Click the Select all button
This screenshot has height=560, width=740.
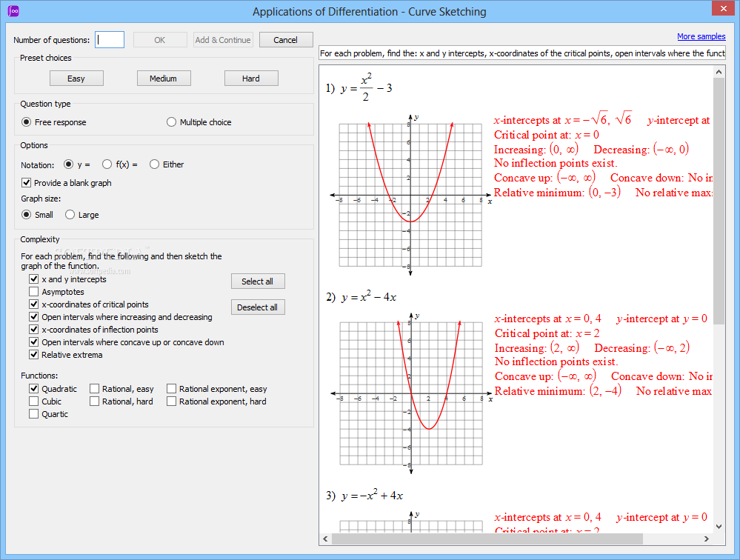point(258,281)
